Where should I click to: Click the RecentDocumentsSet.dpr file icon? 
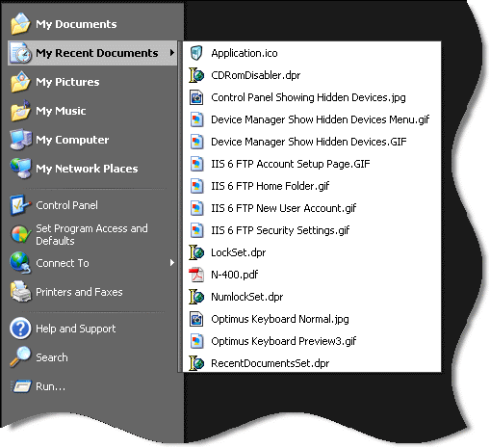pyautogui.click(x=196, y=363)
